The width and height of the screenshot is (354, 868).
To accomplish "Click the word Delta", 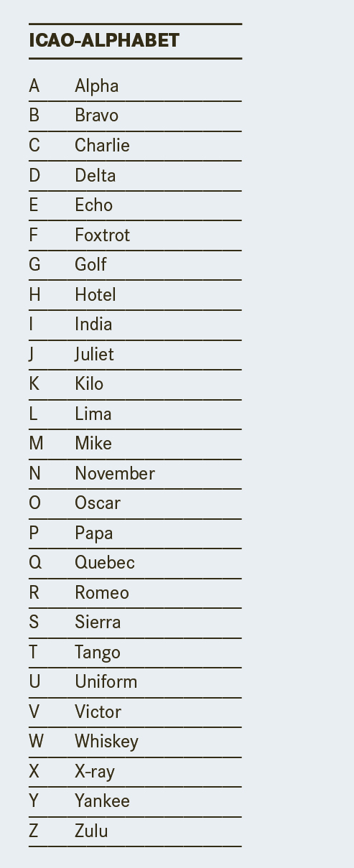I will click(x=96, y=175).
